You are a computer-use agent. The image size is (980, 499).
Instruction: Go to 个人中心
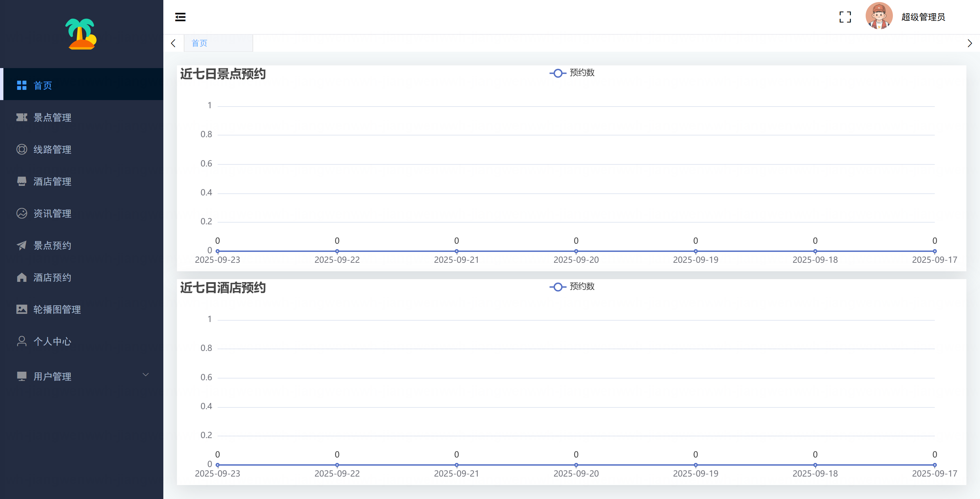[x=52, y=341]
